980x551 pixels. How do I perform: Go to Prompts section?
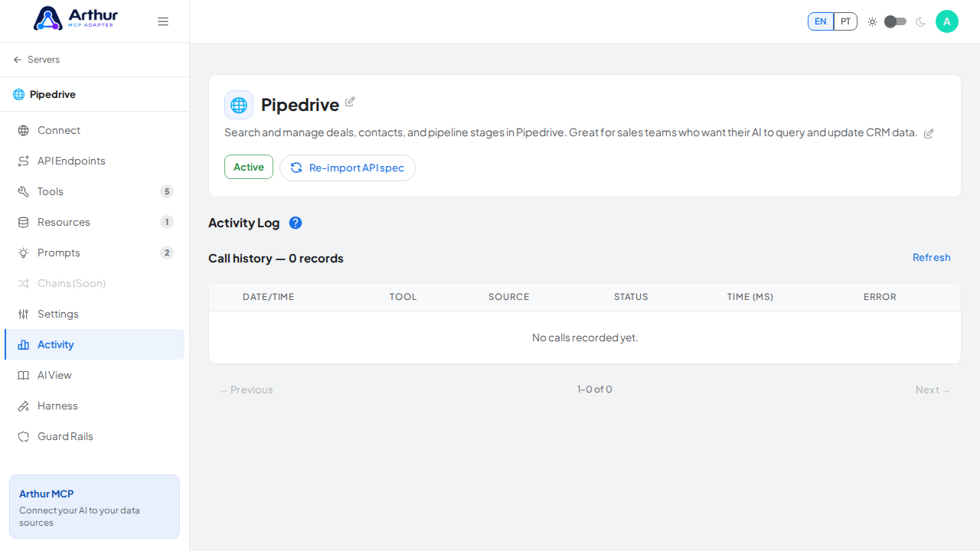[x=95, y=253]
